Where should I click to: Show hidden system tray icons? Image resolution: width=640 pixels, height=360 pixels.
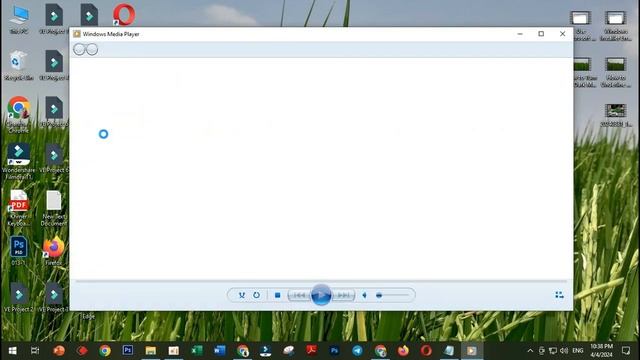point(530,351)
